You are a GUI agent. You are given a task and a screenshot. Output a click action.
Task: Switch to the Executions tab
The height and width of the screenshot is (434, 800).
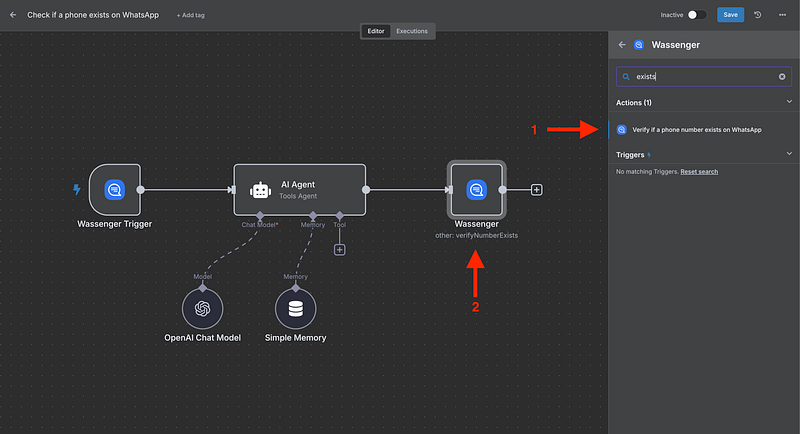[412, 31]
